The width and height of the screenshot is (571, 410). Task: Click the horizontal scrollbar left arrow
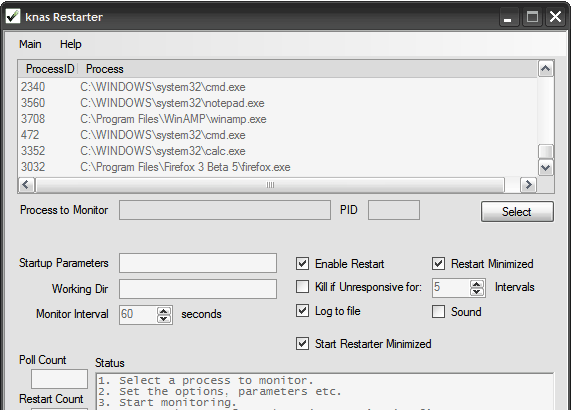coord(26,185)
